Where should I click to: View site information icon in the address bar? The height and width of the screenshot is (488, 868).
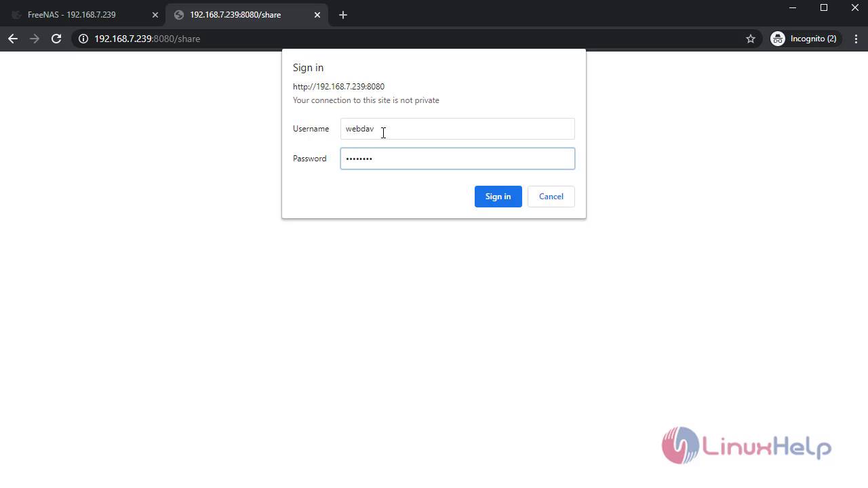[x=83, y=39]
